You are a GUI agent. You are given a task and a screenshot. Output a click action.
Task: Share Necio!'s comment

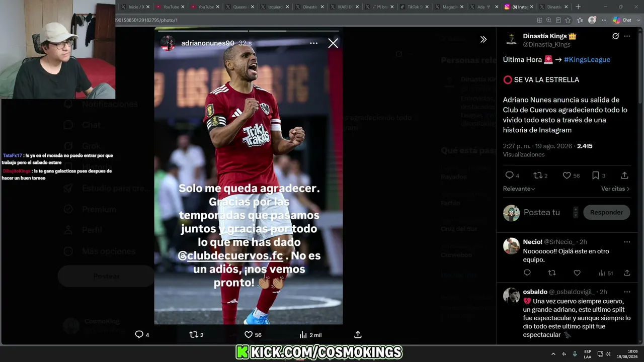[627, 273]
